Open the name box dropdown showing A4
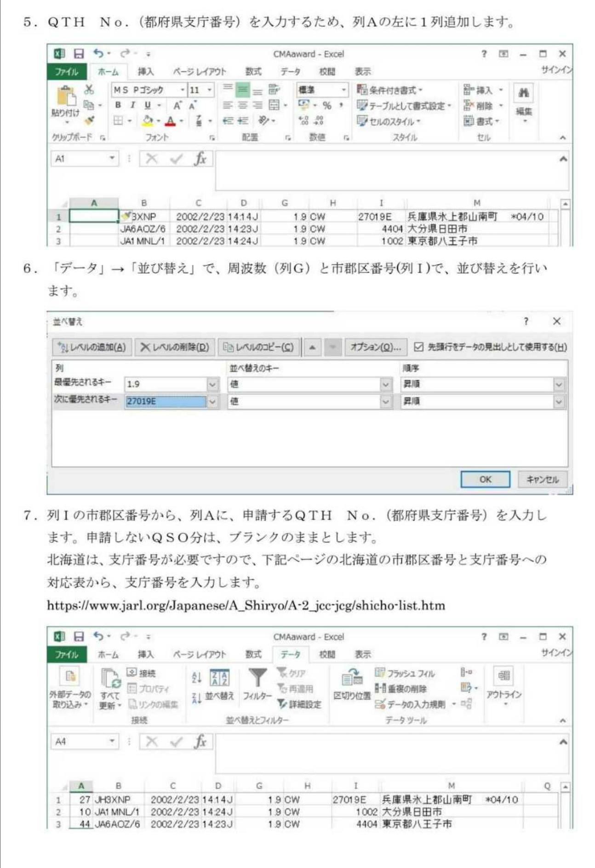This screenshot has height=868, width=595. tap(112, 741)
